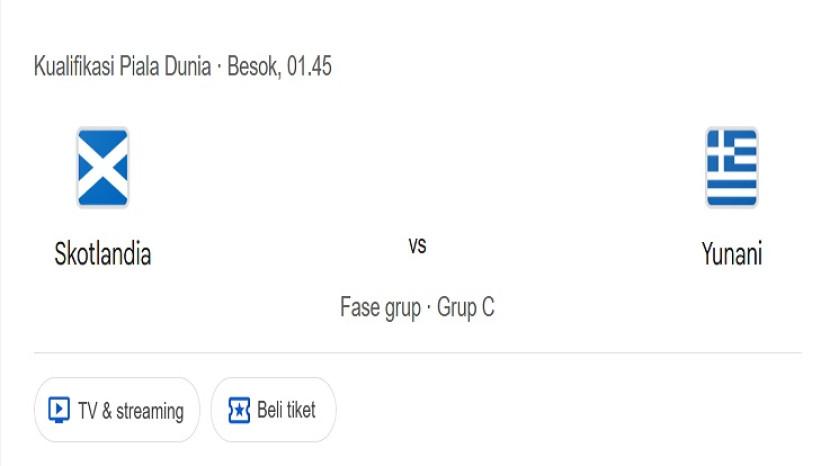Image resolution: width=830 pixels, height=466 pixels.
Task: Click the Greece flag icon
Action: coord(731,167)
